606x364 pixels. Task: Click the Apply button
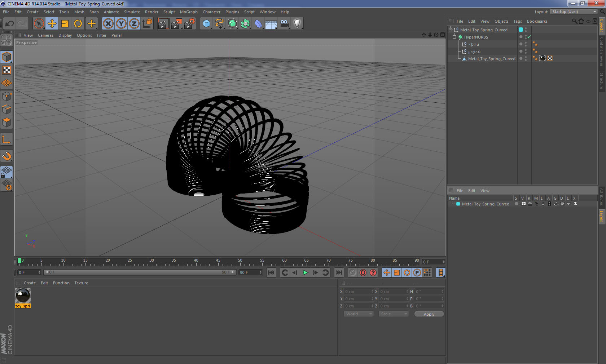coord(429,314)
